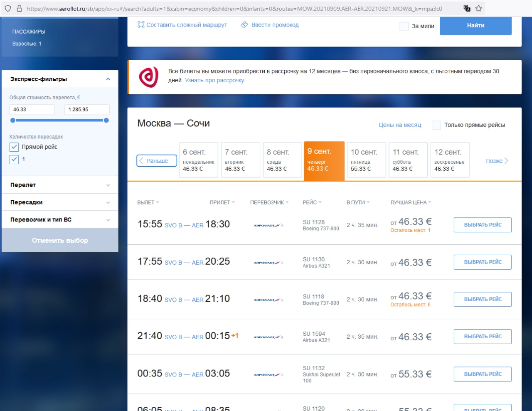
Task: Select the 10 сент. пятница tab
Action: pyautogui.click(x=367, y=160)
